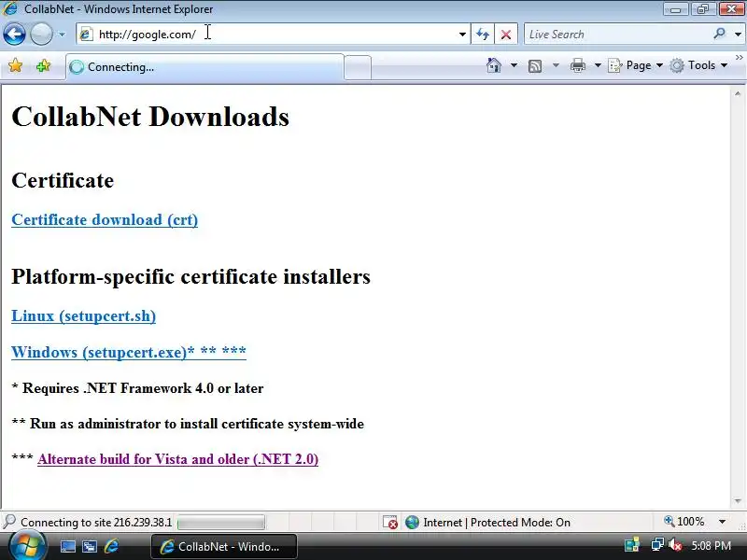
Task: Click the Home page icon
Action: [494, 65]
